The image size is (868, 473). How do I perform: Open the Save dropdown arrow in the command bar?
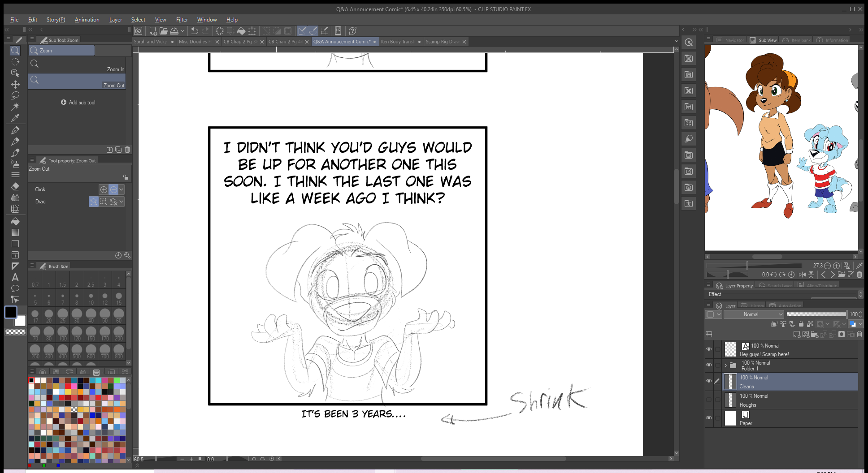tap(182, 31)
